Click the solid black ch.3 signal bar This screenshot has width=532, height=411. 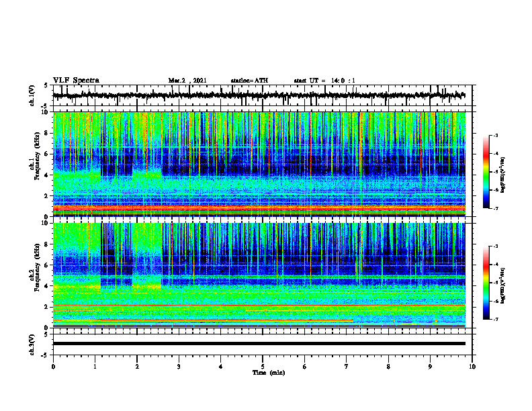259,344
